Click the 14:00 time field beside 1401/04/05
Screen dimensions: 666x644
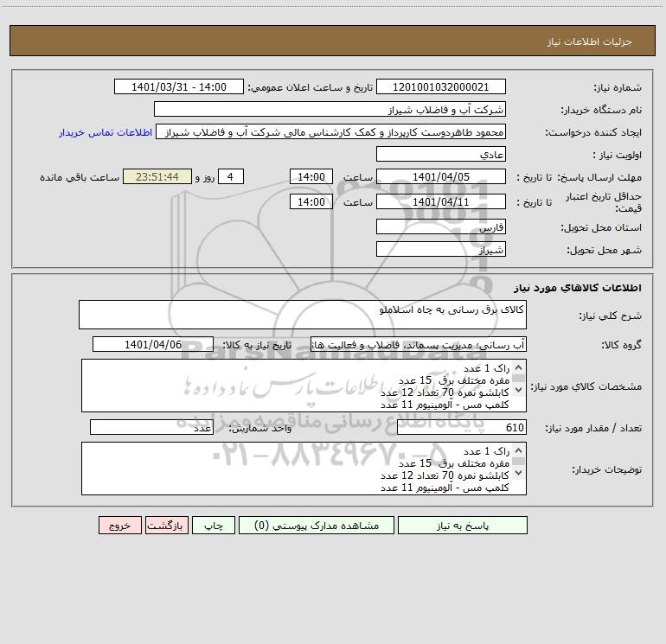point(311,176)
